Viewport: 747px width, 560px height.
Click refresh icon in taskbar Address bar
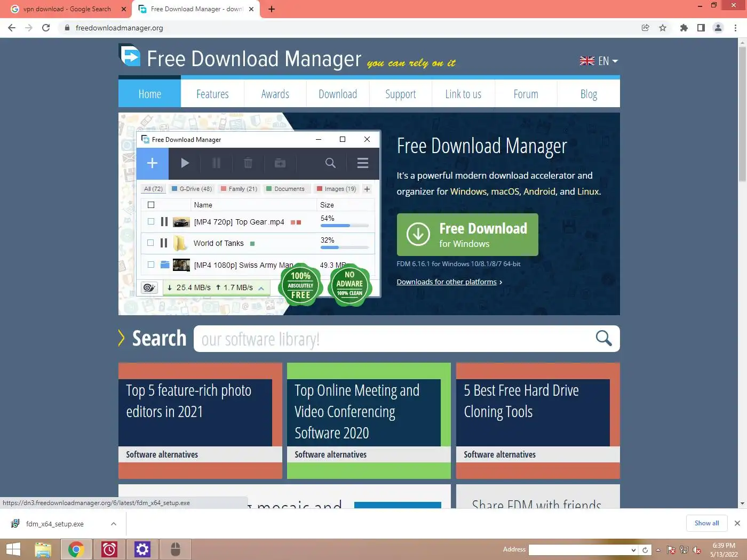click(645, 550)
